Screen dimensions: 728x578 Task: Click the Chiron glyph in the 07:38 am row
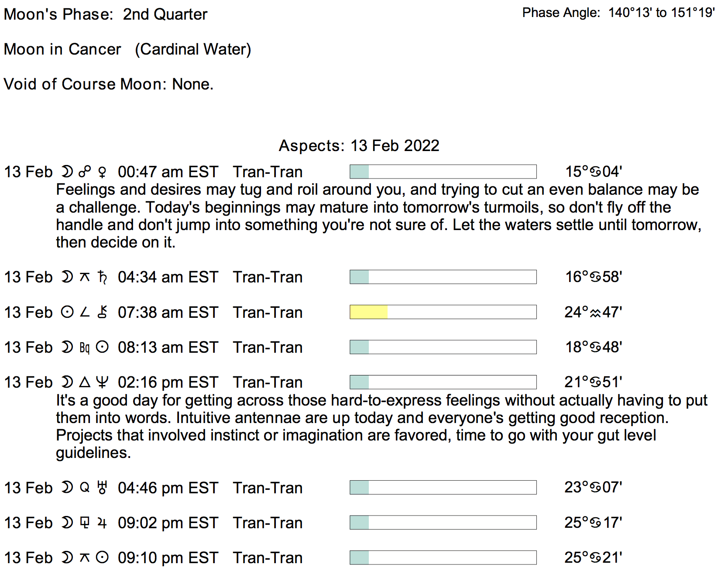click(x=102, y=313)
